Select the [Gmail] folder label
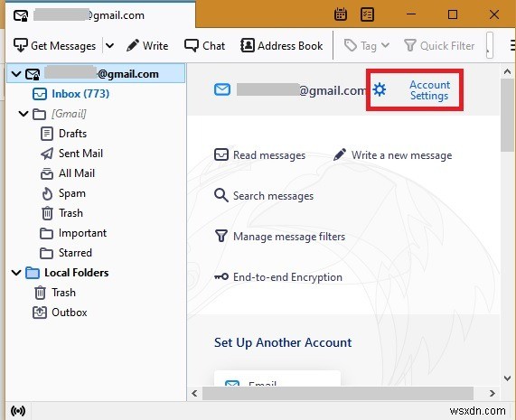This screenshot has height=420, width=516. pos(69,114)
